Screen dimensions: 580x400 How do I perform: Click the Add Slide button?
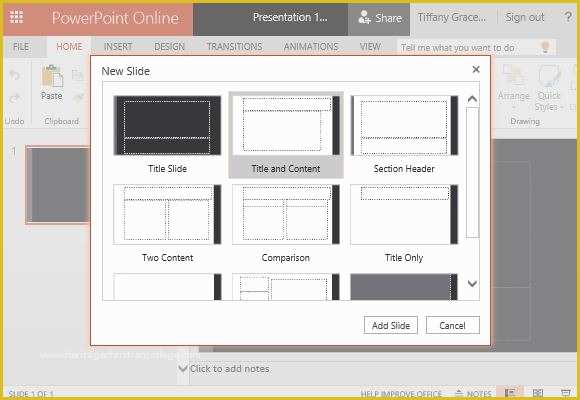pyautogui.click(x=391, y=325)
